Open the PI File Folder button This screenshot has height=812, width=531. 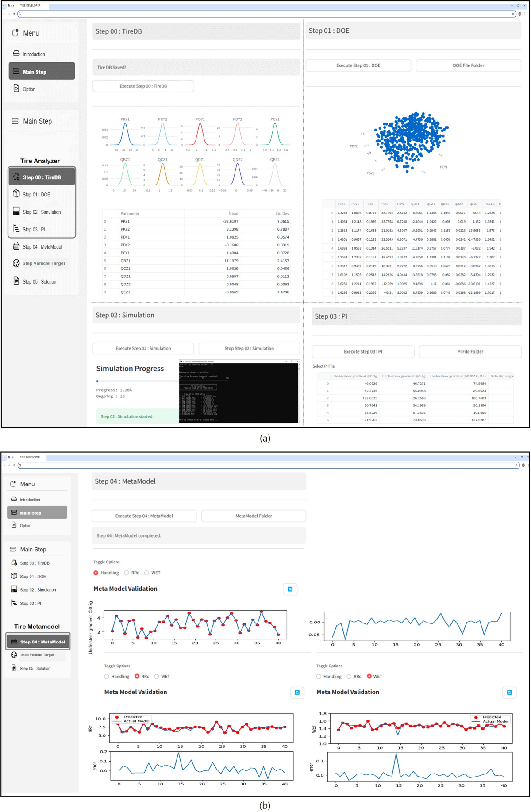[470, 352]
